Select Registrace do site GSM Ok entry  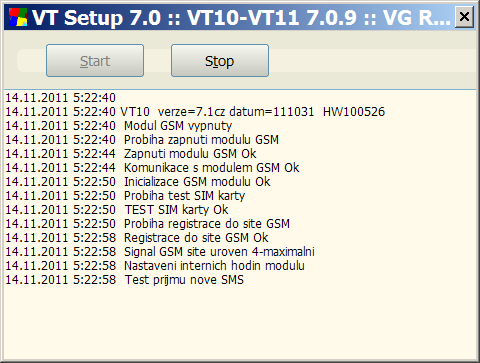click(137, 238)
